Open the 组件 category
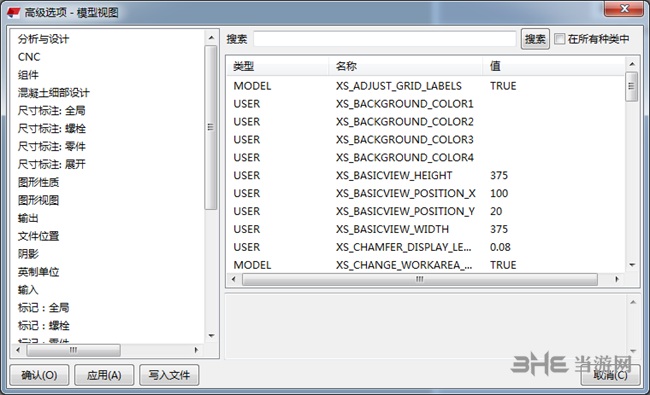The image size is (650, 395). 28,75
